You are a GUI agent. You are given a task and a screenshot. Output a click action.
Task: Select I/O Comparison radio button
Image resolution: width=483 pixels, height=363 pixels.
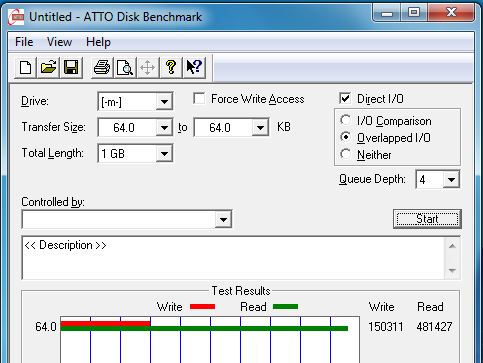(x=345, y=120)
